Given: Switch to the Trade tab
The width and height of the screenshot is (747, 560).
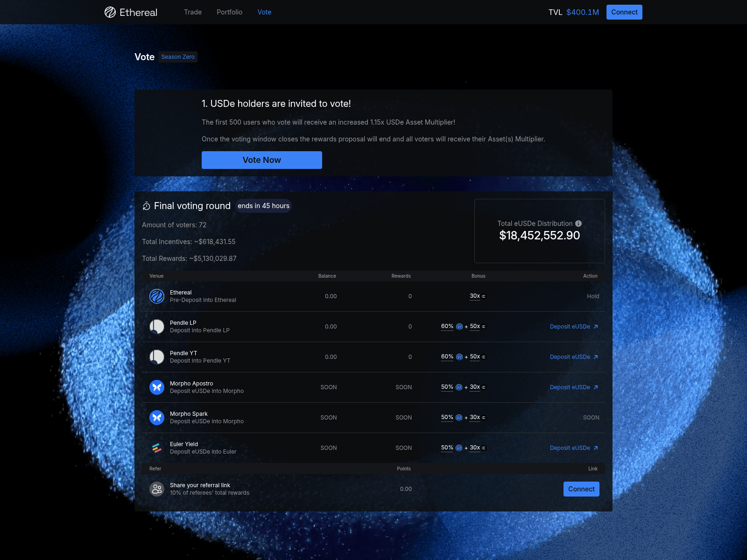Looking at the screenshot, I should (x=193, y=12).
